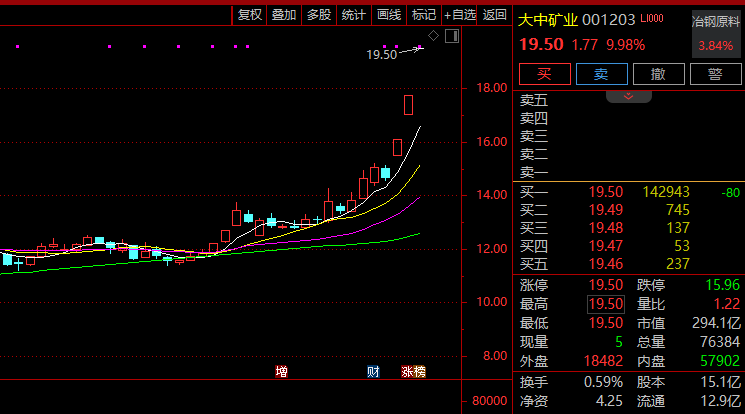Click the 卖一 ask row label
The image size is (745, 414).
coord(534,173)
